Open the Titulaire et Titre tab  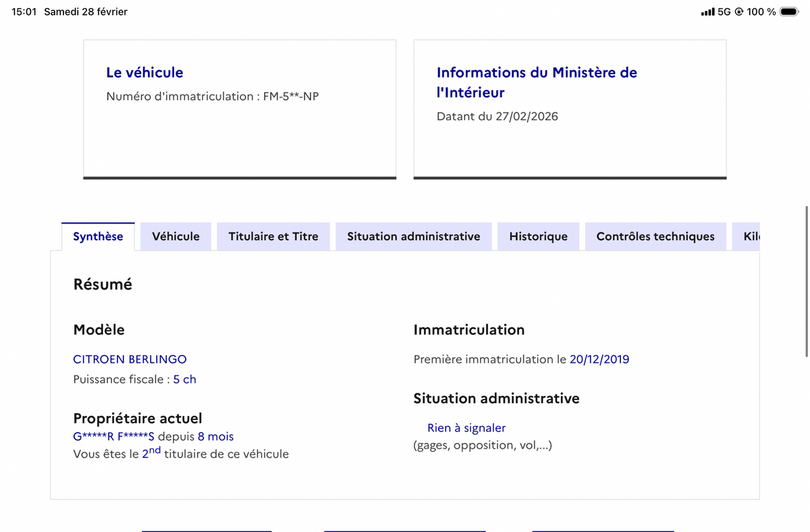tap(273, 236)
